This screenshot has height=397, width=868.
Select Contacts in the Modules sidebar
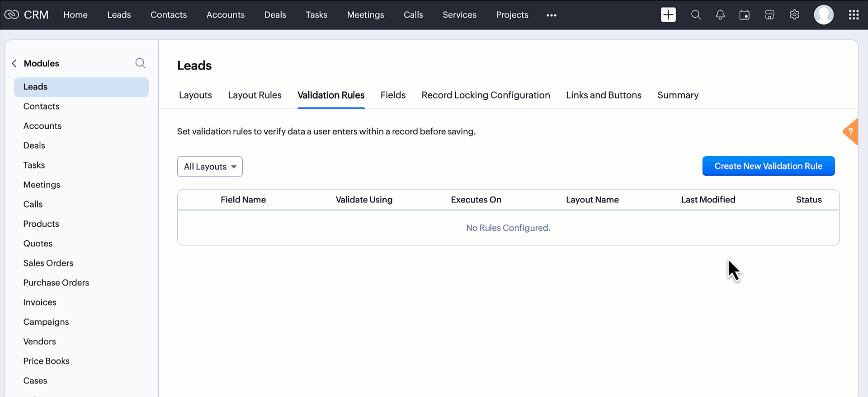(42, 107)
